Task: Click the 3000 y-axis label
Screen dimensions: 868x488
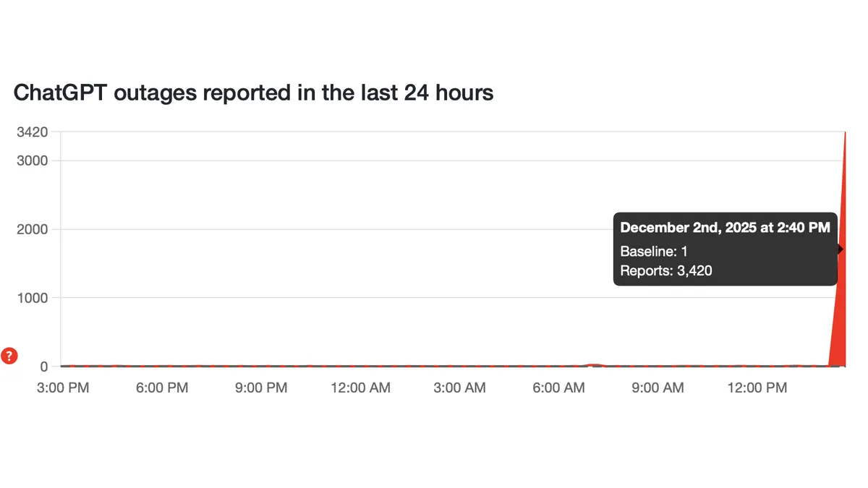Action: [32, 160]
